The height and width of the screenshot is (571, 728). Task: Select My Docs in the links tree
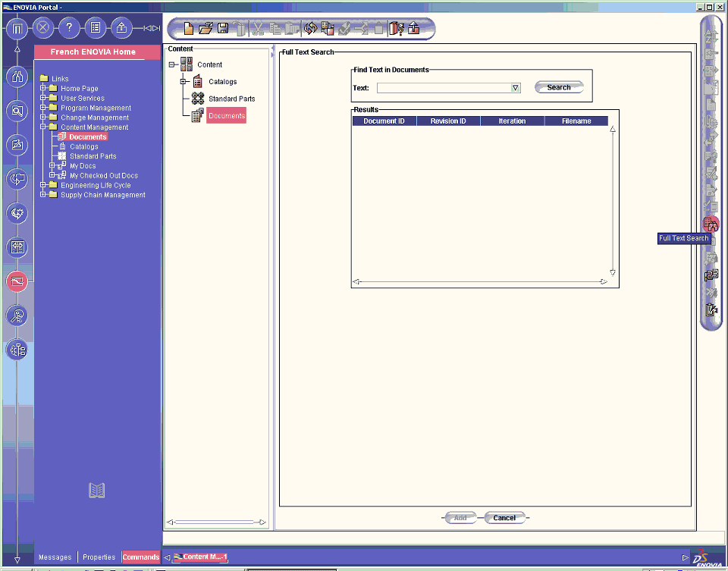click(x=83, y=166)
